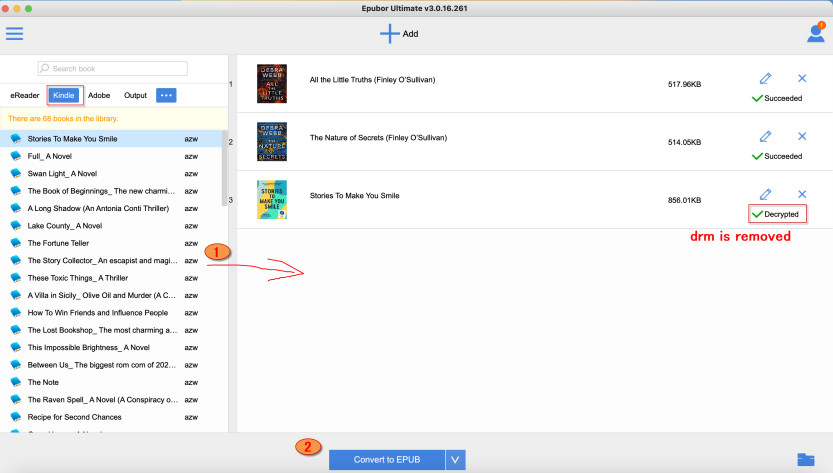The image size is (833, 473).
Task: Click Convert to EPUB button
Action: tap(387, 460)
